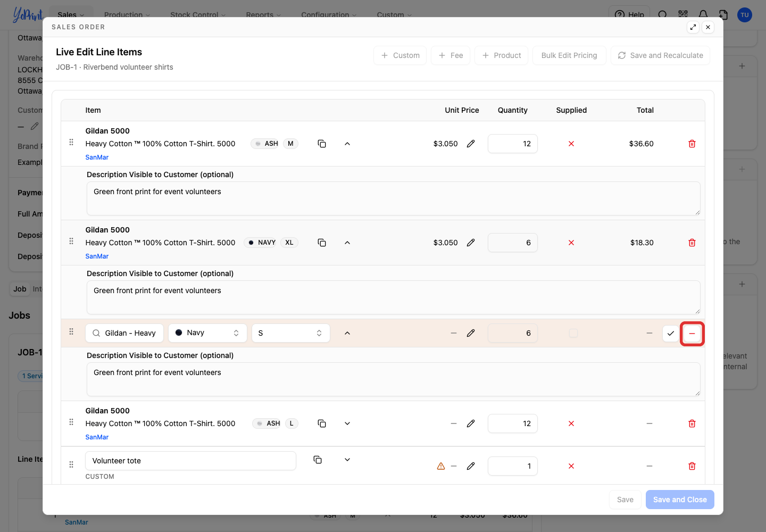Viewport: 766px width, 532px height.
Task: Delete the ASH M Gildan 5000 line item
Action: tap(692, 144)
